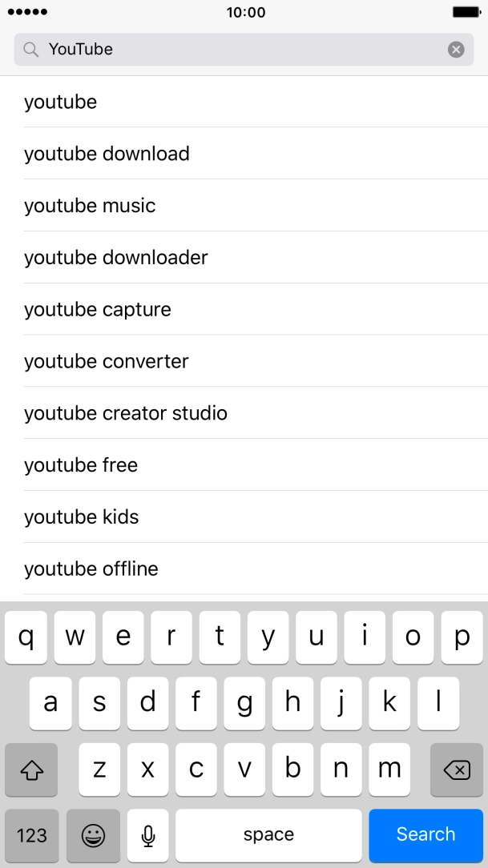Tap the blue Search button
This screenshot has width=488, height=868.
click(x=425, y=835)
